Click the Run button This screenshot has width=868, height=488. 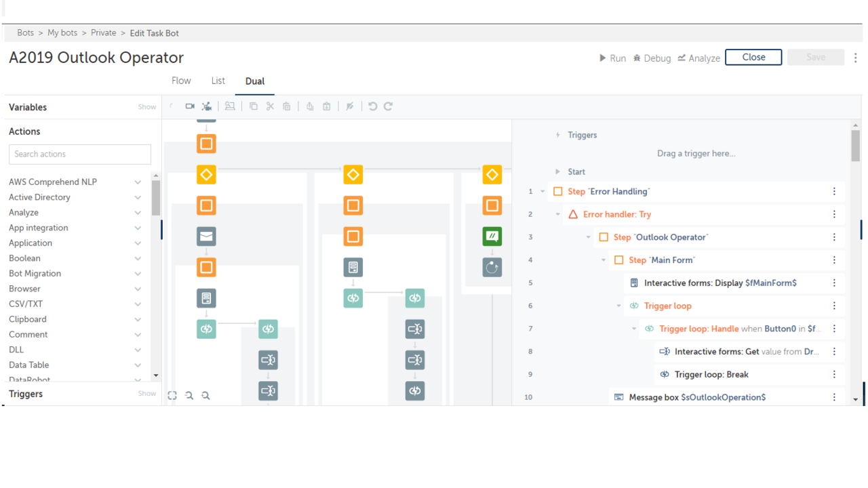click(612, 58)
